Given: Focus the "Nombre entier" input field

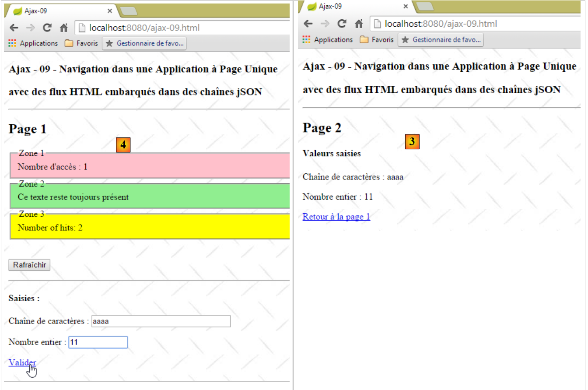Looking at the screenshot, I should click(x=98, y=342).
